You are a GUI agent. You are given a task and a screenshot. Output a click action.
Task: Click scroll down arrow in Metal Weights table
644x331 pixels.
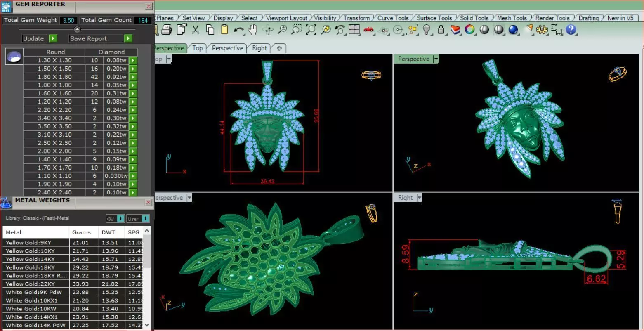147,325
